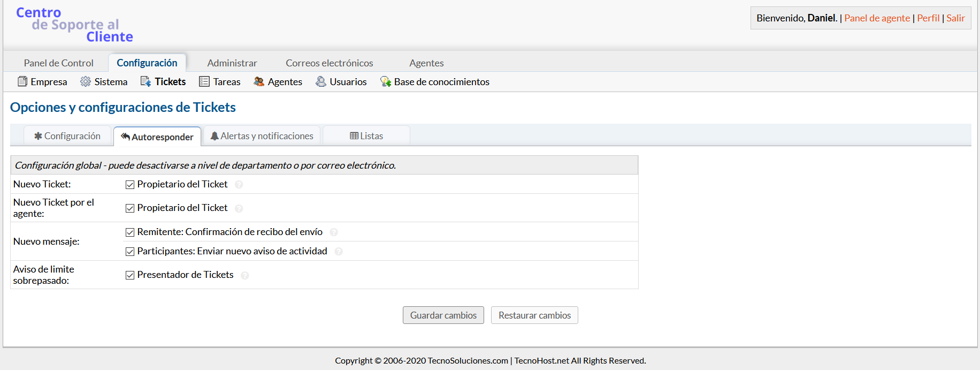Click the Centro de Soporte al Cliente logo
The width and height of the screenshot is (980, 370).
coord(74,25)
